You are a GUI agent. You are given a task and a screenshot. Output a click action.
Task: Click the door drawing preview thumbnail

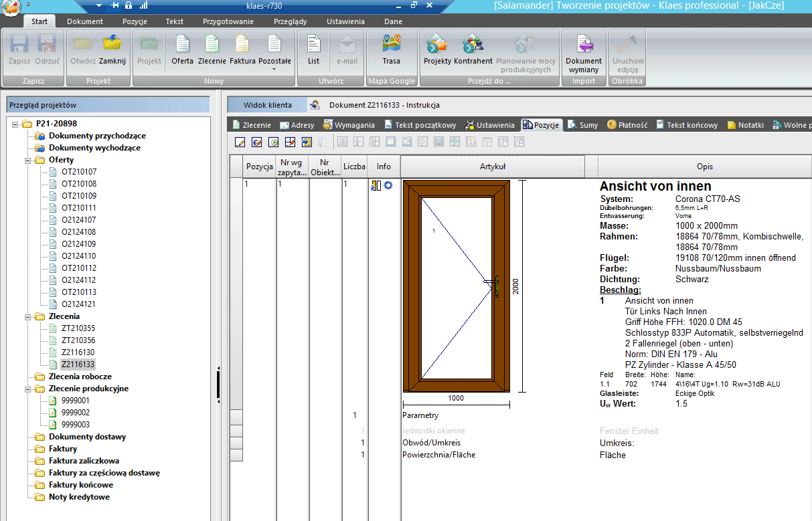(456, 286)
